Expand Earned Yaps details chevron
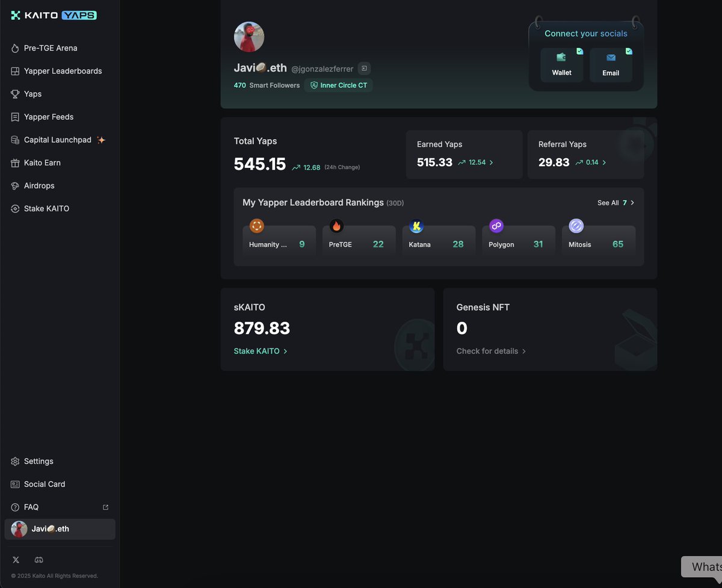Screen dimensions: 722x588 pos(491,162)
